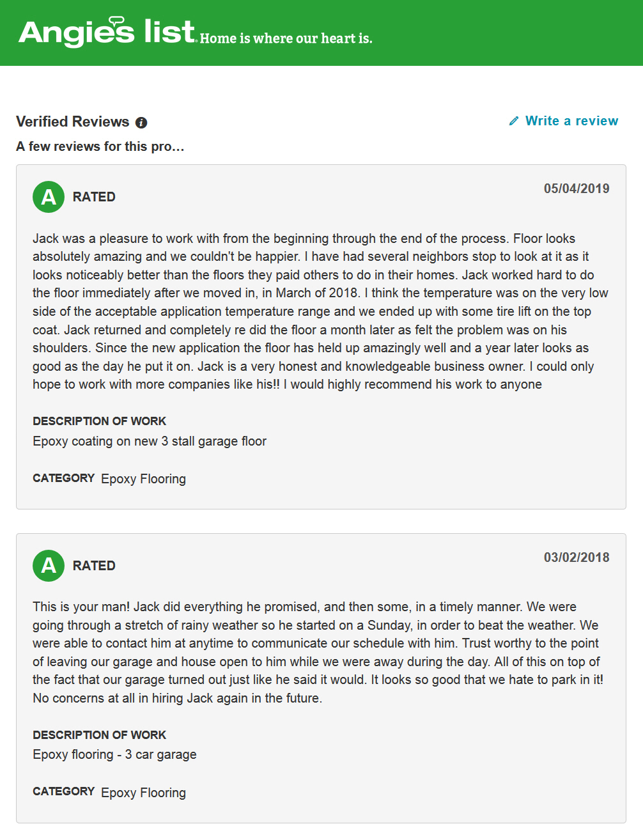Select the date 03/02/2018 on second review

click(x=577, y=557)
